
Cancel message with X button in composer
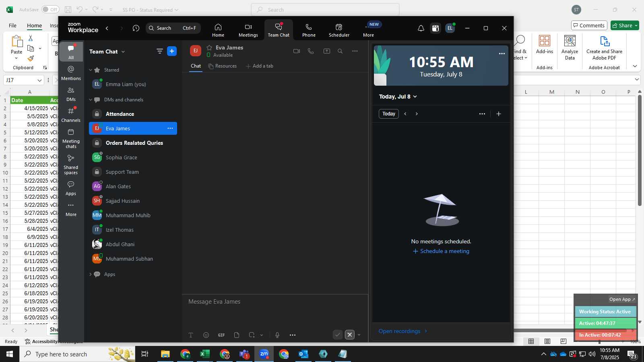click(x=350, y=335)
